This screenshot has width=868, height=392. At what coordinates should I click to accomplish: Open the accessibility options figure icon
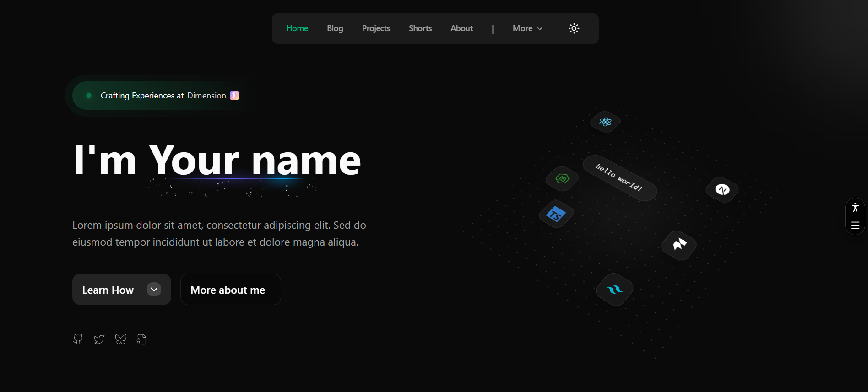tap(855, 208)
